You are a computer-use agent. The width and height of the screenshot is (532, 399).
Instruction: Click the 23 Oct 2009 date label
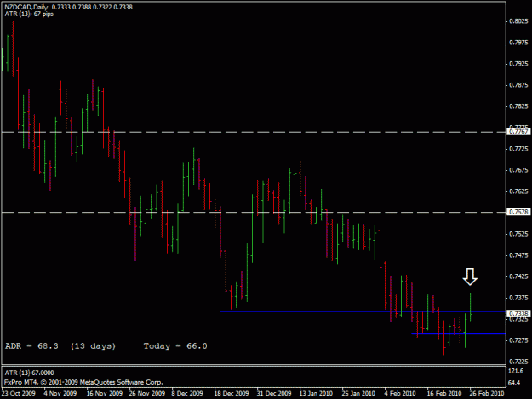pos(19,393)
